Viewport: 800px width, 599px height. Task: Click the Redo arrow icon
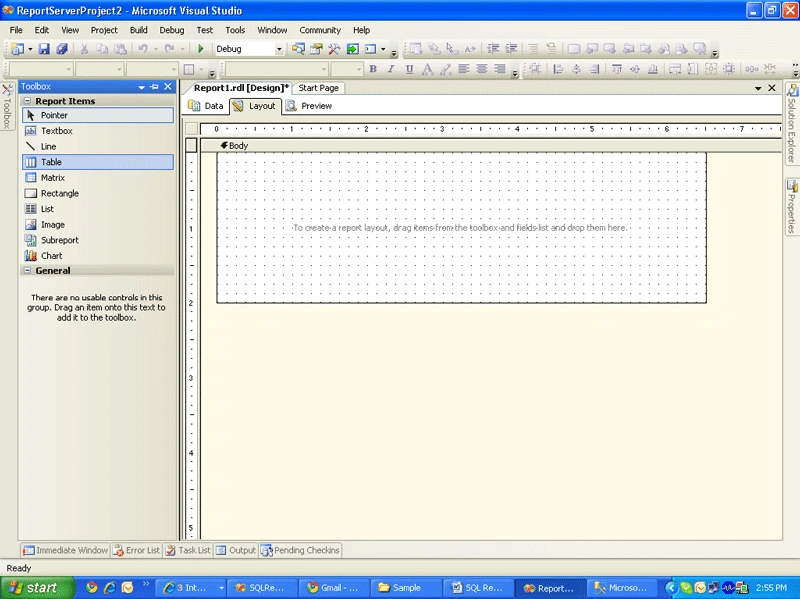tap(169, 49)
